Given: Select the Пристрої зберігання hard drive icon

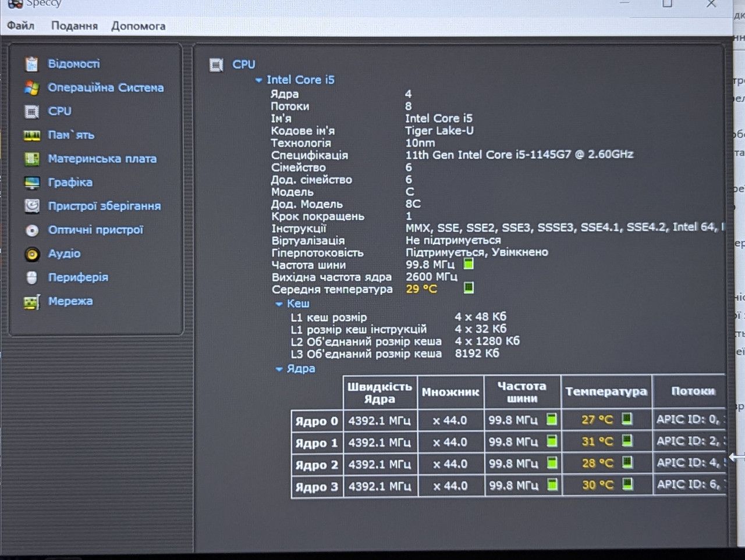Looking at the screenshot, I should (31, 206).
